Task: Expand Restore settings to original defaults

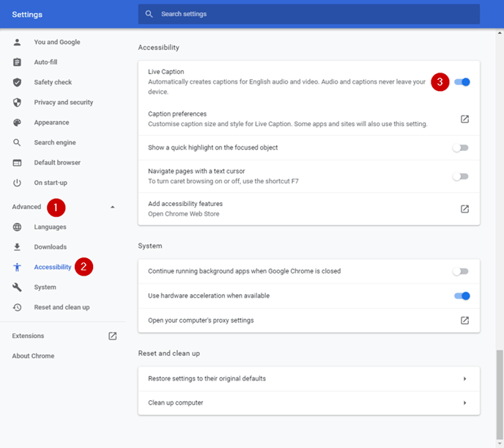Action: [309, 378]
